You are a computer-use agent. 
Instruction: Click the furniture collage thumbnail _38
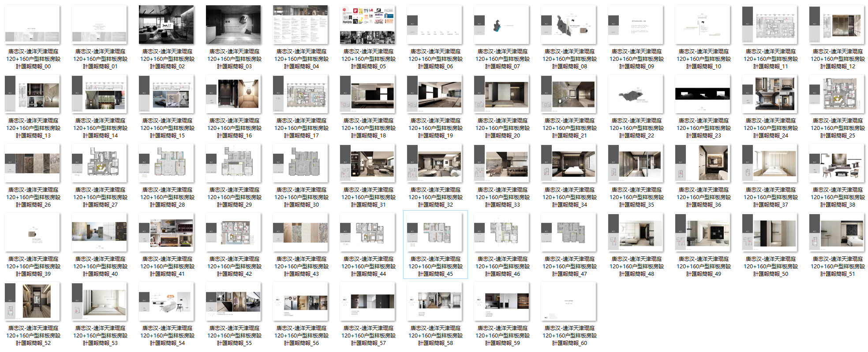837,163
